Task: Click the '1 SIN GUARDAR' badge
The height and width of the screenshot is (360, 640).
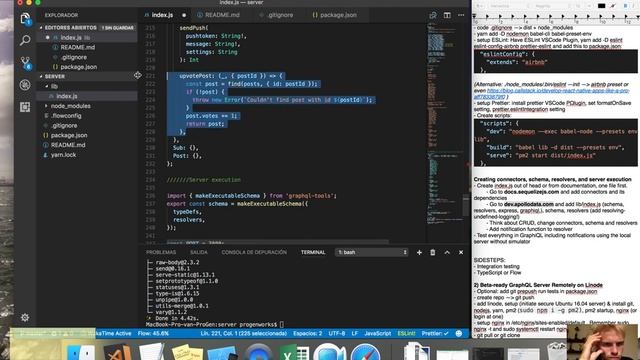Action: [x=118, y=28]
